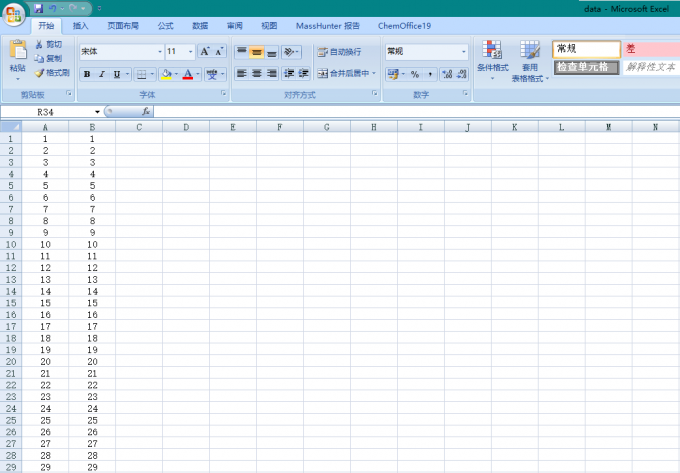This screenshot has height=473, width=680.
Task: Click the insert function fx icon
Action: point(146,112)
